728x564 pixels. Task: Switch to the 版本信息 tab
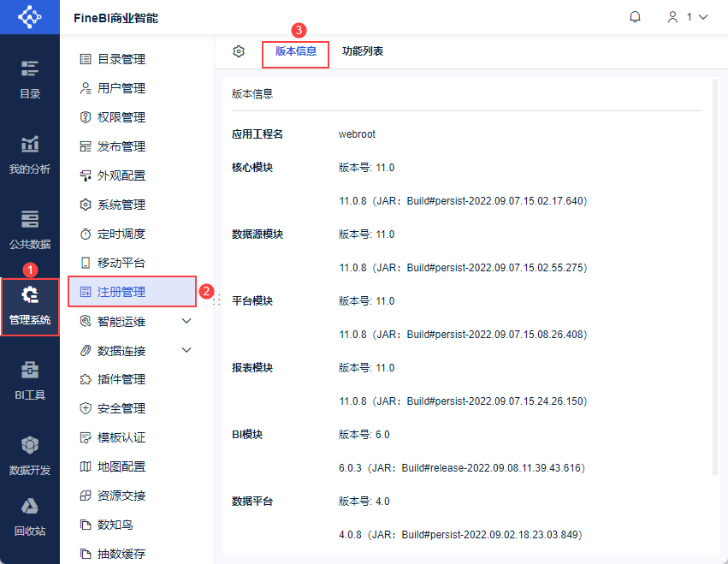pos(296,51)
